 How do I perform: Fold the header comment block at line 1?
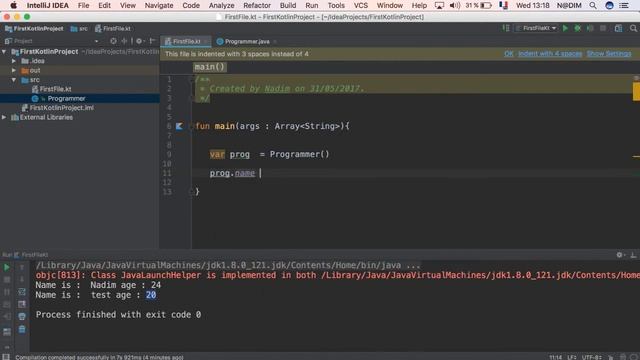[191, 80]
